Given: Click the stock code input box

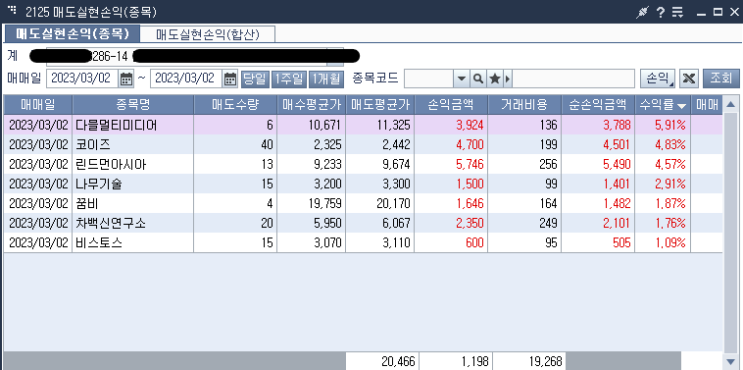Looking at the screenshot, I should click(x=429, y=79).
